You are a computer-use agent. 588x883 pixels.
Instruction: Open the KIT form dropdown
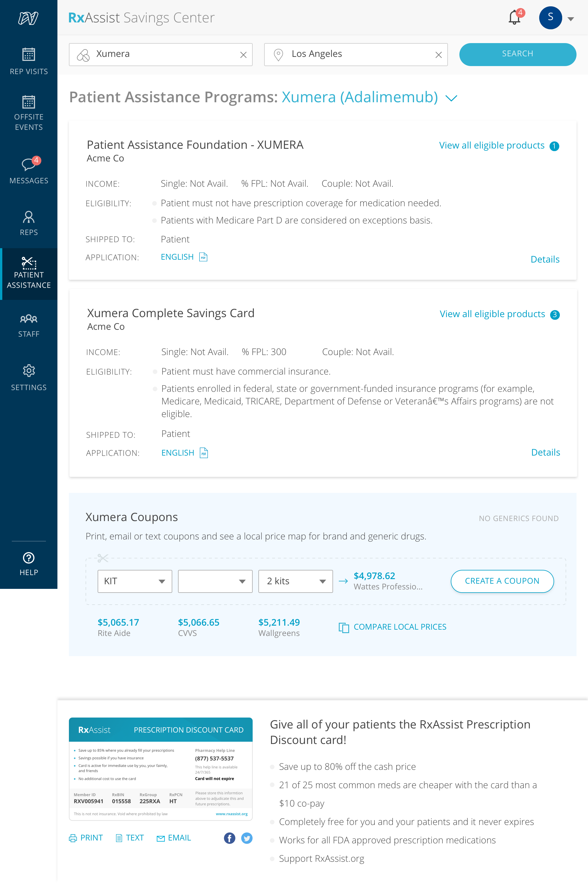135,581
